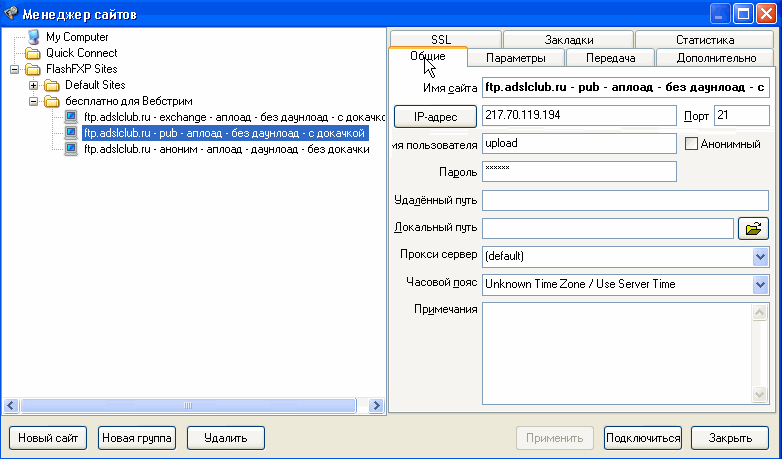This screenshot has width=782, height=459.
Task: Select the бесплатно для Вебстрим label
Action: [x=129, y=101]
